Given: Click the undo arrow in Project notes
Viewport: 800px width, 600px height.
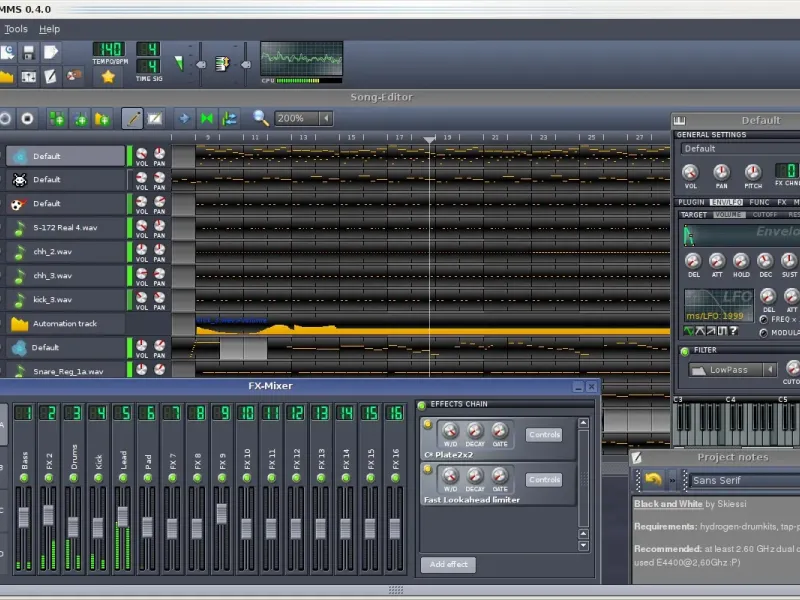Looking at the screenshot, I should (x=653, y=481).
